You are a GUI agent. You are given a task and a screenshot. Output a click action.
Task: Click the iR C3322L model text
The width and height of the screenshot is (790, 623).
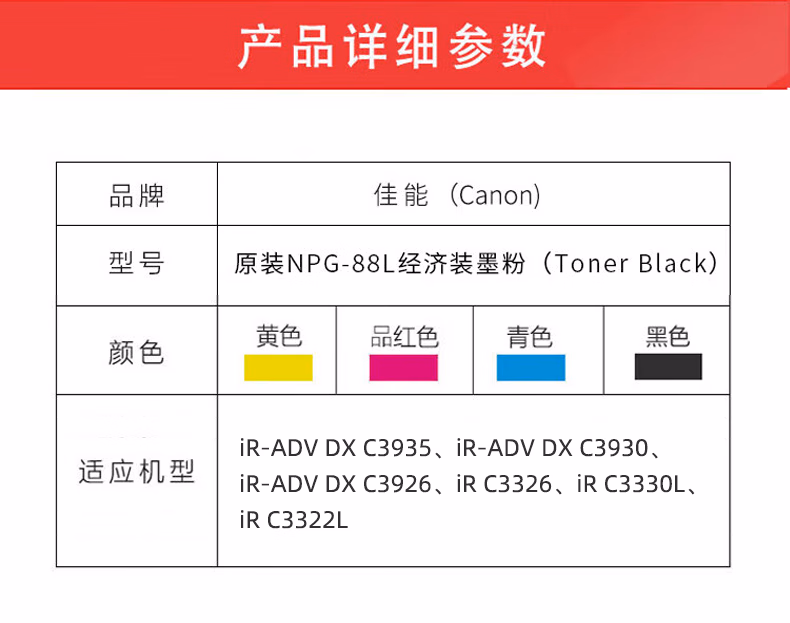click(x=294, y=520)
